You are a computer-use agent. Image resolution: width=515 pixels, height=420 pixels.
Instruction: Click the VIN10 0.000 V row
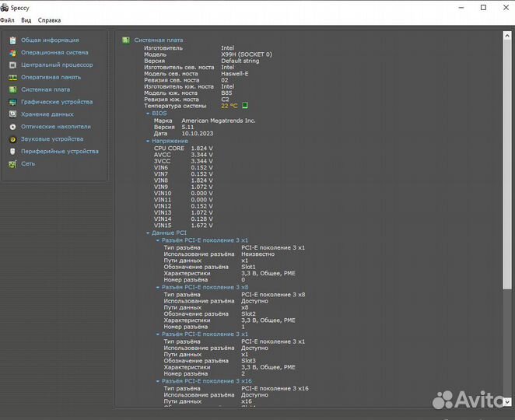[184, 194]
